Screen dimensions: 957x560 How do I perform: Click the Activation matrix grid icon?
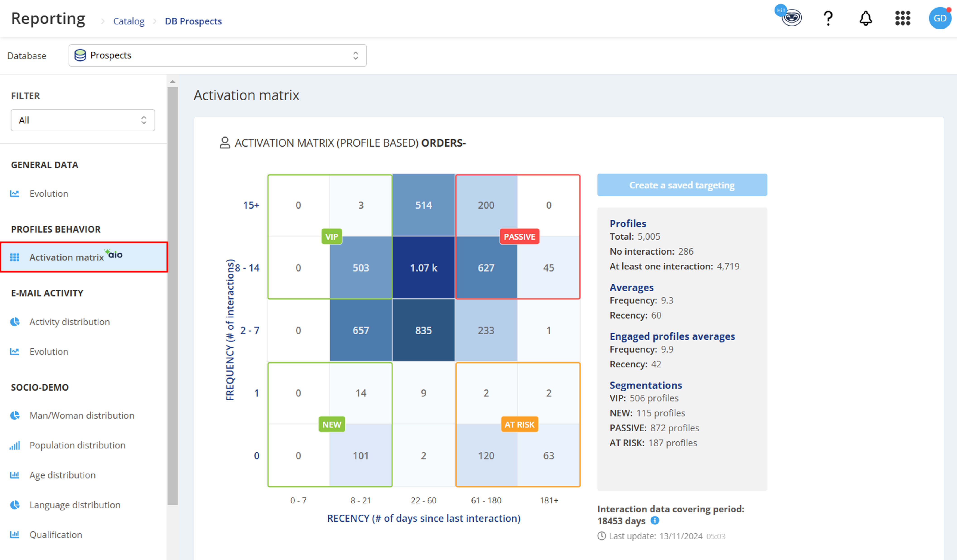click(x=14, y=257)
